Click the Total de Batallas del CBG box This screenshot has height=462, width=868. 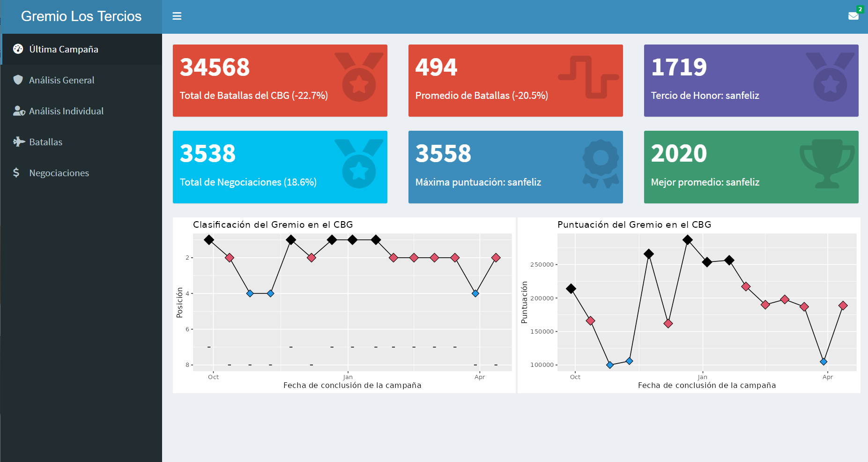[x=280, y=81]
